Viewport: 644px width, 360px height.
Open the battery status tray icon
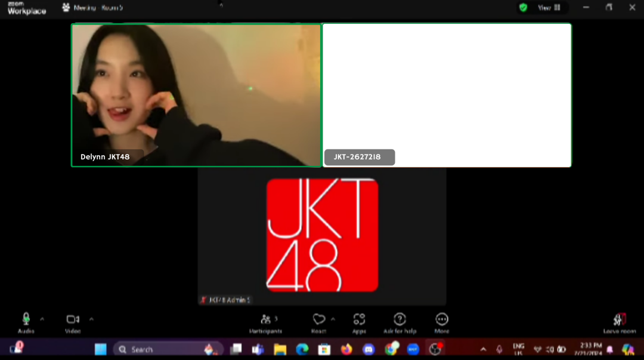click(x=562, y=350)
